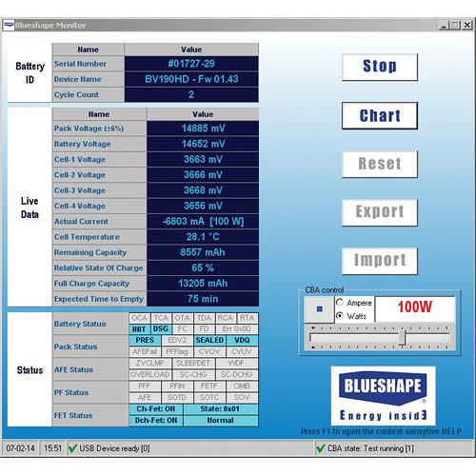Click the SC-DCHG AFE status flag
Screen dimensions: 476x476
[x=236, y=375]
